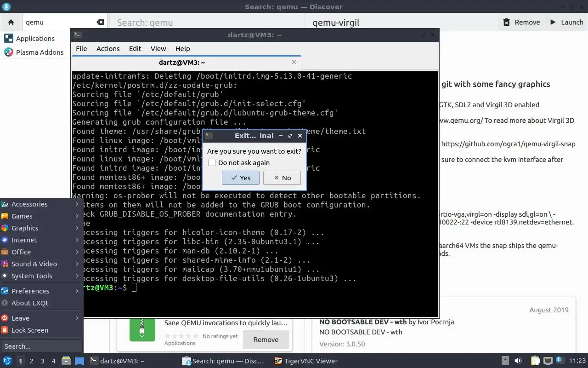Click the taskbar clock showing 11:23
Screen dimensions: 588x368
pos(577,361)
